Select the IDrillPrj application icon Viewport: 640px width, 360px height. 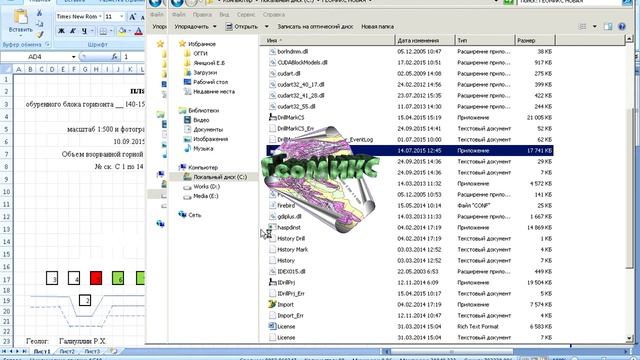click(272, 282)
